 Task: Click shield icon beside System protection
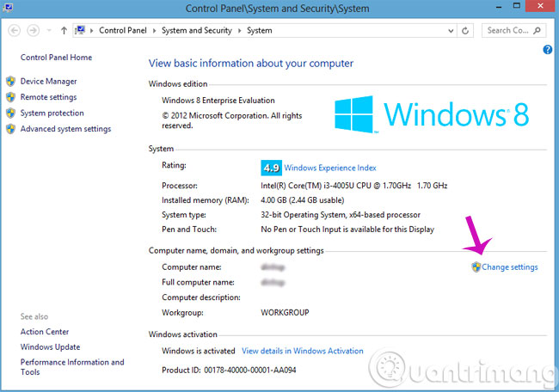click(10, 113)
